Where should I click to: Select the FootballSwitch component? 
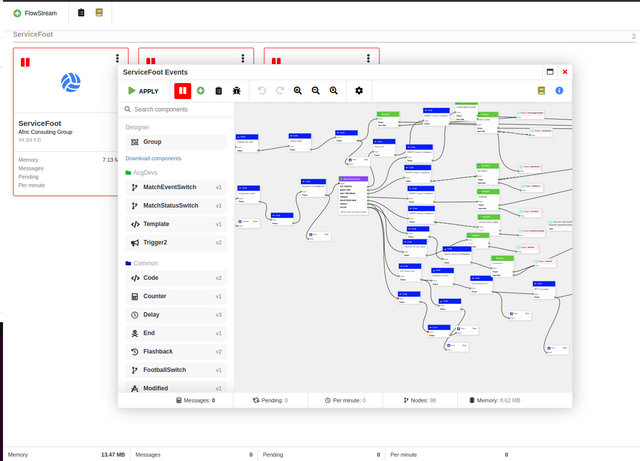[x=176, y=370]
